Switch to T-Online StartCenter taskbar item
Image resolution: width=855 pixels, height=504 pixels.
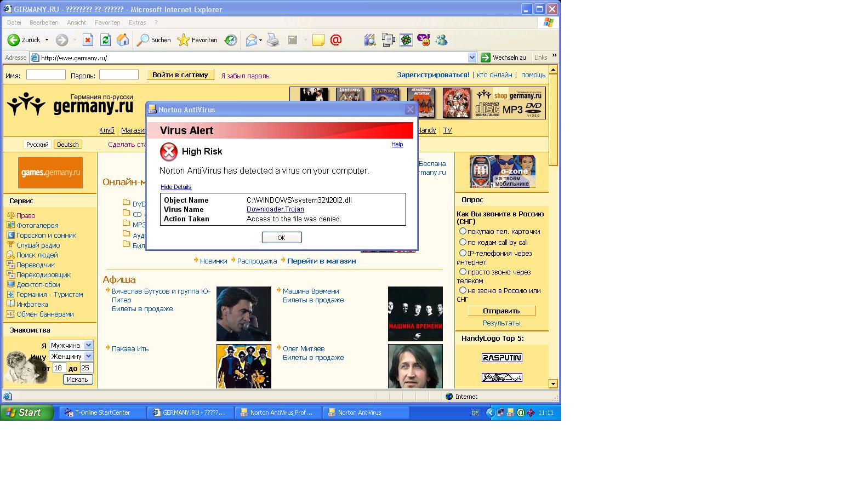click(103, 413)
